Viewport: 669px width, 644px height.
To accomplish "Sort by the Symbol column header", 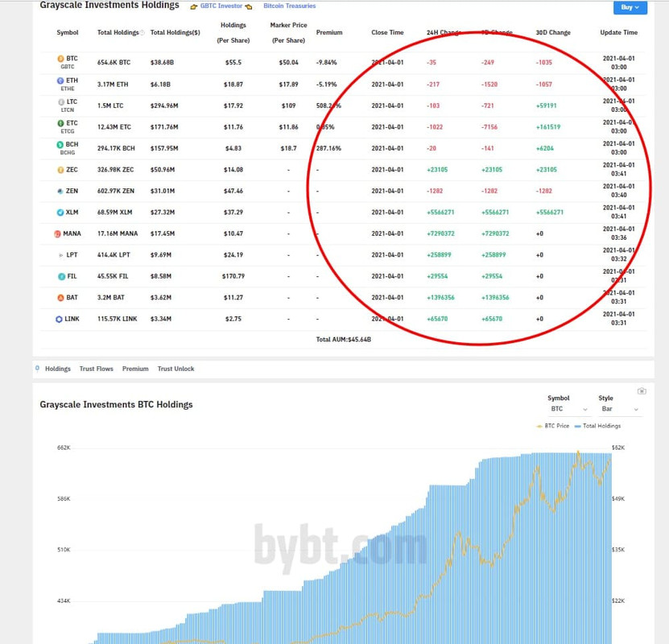I will tap(68, 32).
